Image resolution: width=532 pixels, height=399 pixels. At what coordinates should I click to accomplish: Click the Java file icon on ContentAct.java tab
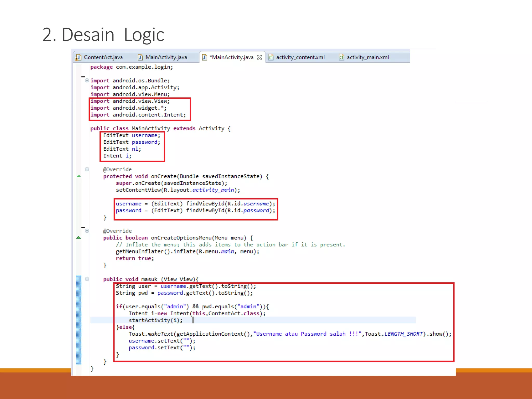[x=78, y=57]
